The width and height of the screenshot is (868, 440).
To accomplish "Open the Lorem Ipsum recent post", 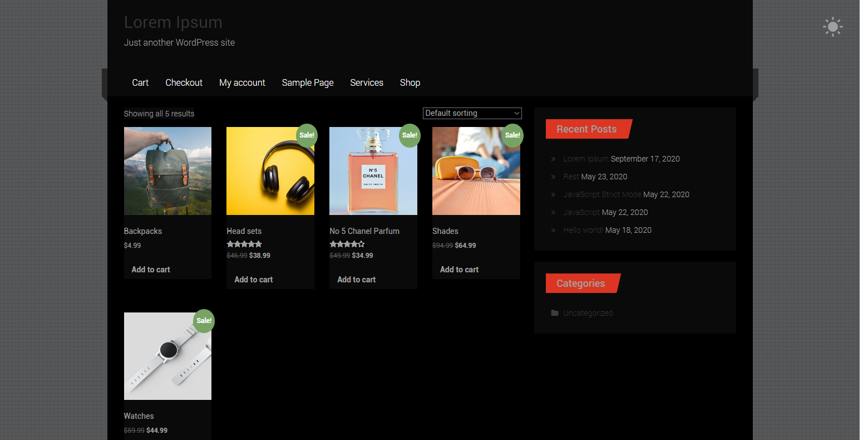I will tap(586, 159).
